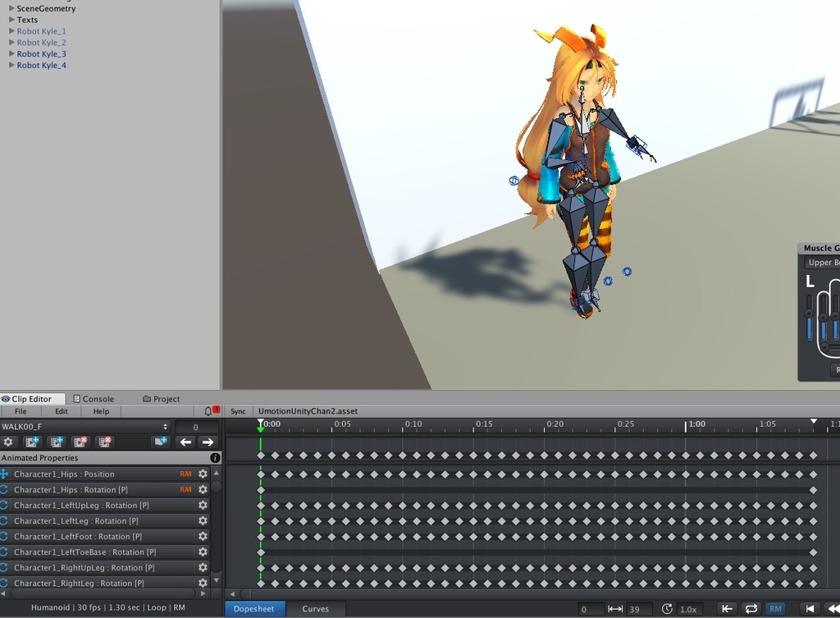Click second add-property icon with blue plus
The width and height of the screenshot is (840, 618).
pos(57,442)
